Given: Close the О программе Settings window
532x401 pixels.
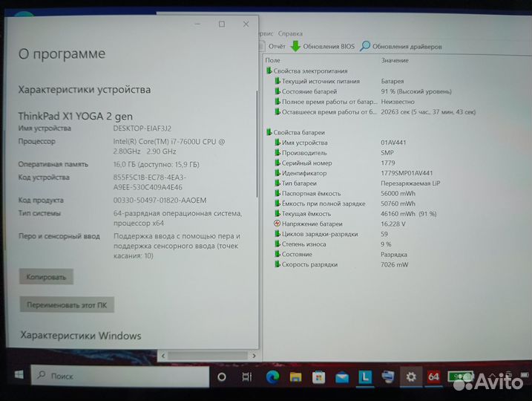Looking at the screenshot, I should (x=246, y=24).
